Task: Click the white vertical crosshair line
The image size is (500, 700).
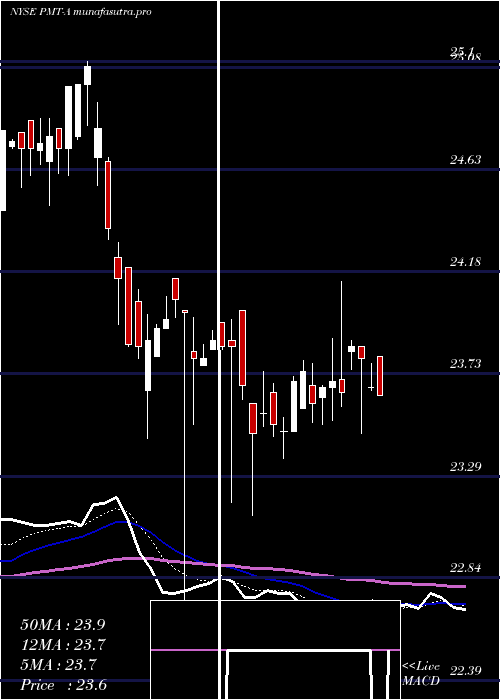Action: (219, 350)
